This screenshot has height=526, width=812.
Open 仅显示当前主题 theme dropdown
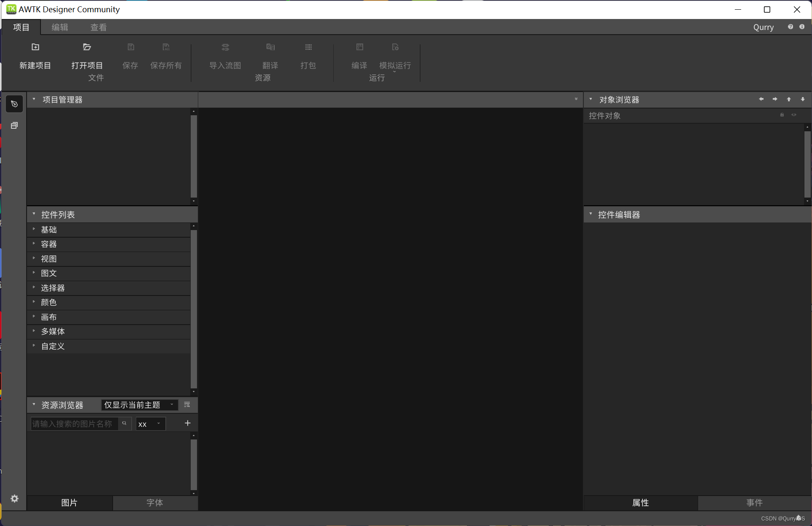click(x=140, y=405)
